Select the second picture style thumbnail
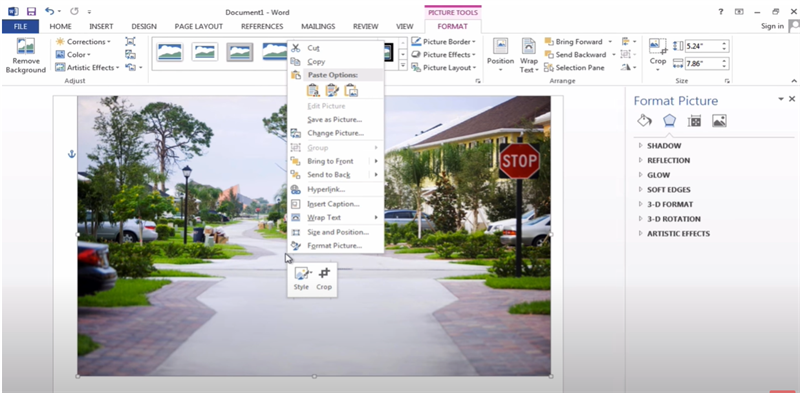 (x=205, y=52)
